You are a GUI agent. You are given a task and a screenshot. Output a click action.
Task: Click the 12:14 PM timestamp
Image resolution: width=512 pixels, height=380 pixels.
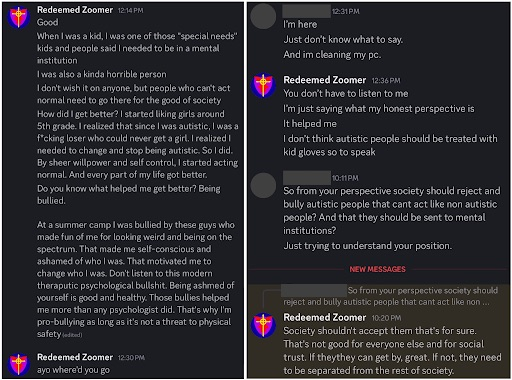click(x=130, y=10)
